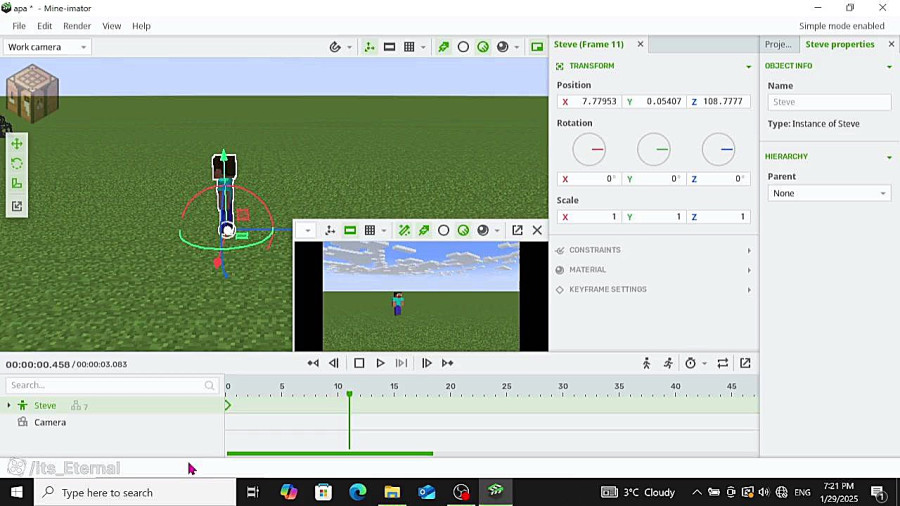Open the Render menu
This screenshot has width=900, height=506.
(x=77, y=26)
